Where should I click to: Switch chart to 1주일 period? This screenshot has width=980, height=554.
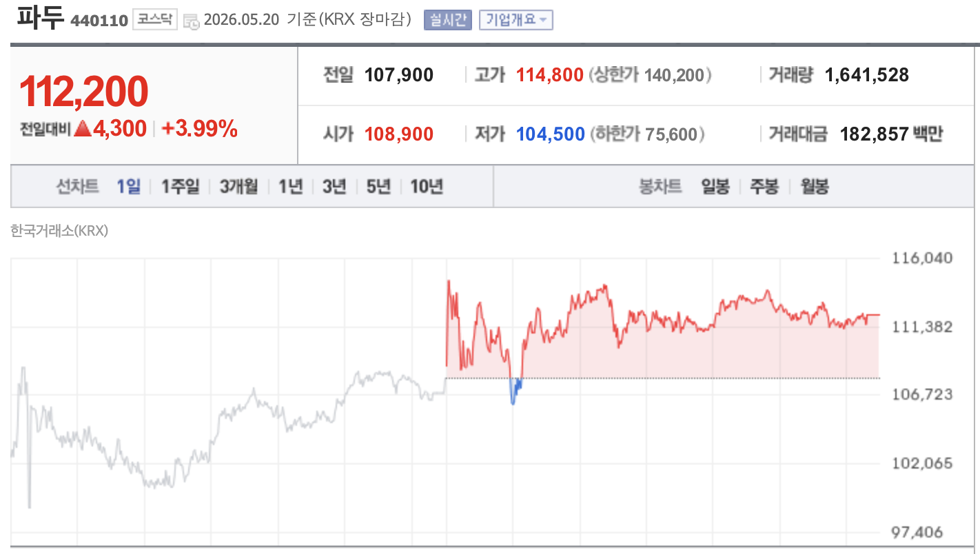[x=180, y=186]
